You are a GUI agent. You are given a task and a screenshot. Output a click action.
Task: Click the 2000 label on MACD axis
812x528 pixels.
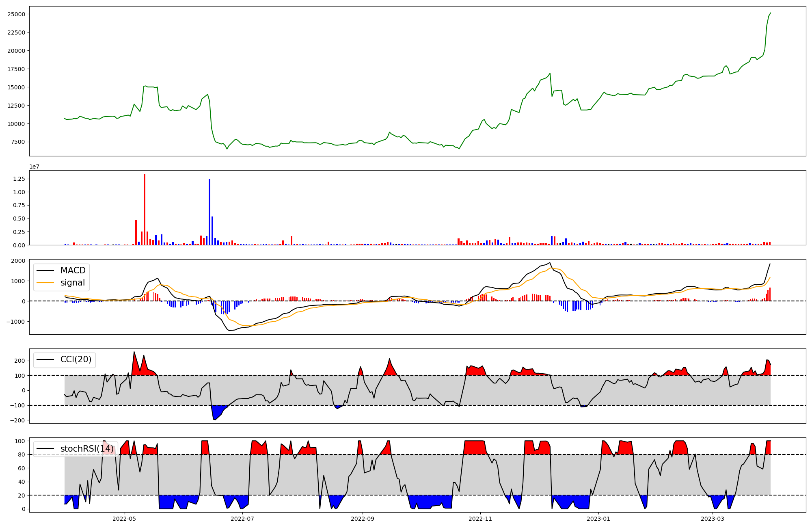18,261
